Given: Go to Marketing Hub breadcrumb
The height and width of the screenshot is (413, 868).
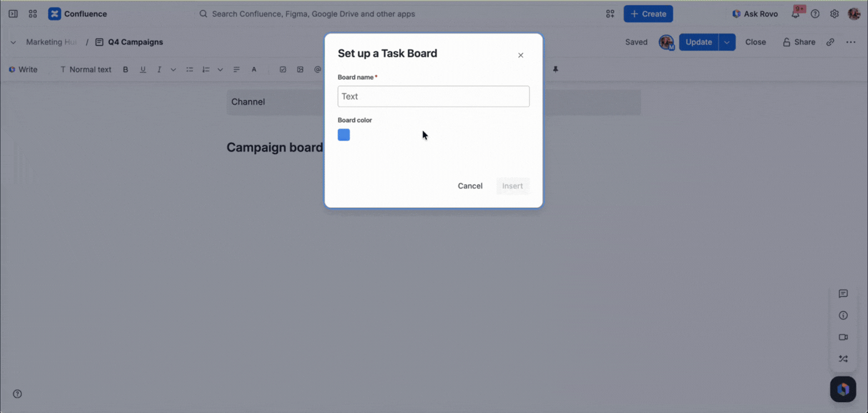Looking at the screenshot, I should pos(51,42).
